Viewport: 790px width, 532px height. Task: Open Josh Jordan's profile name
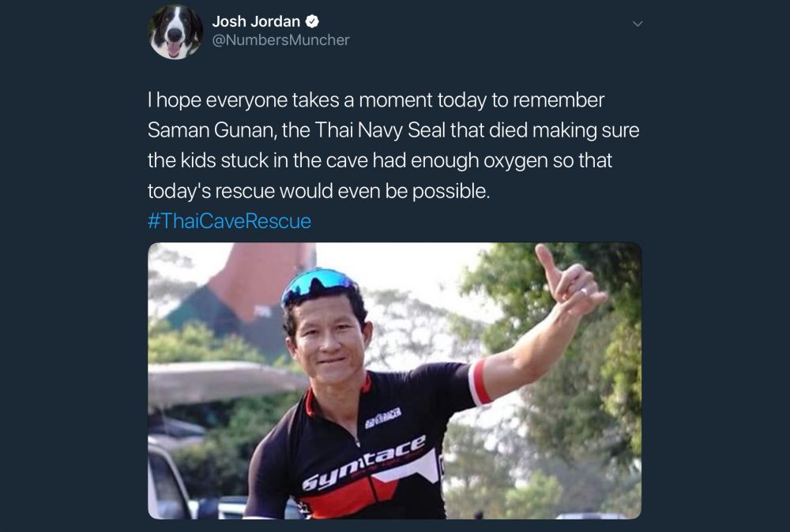(x=256, y=21)
